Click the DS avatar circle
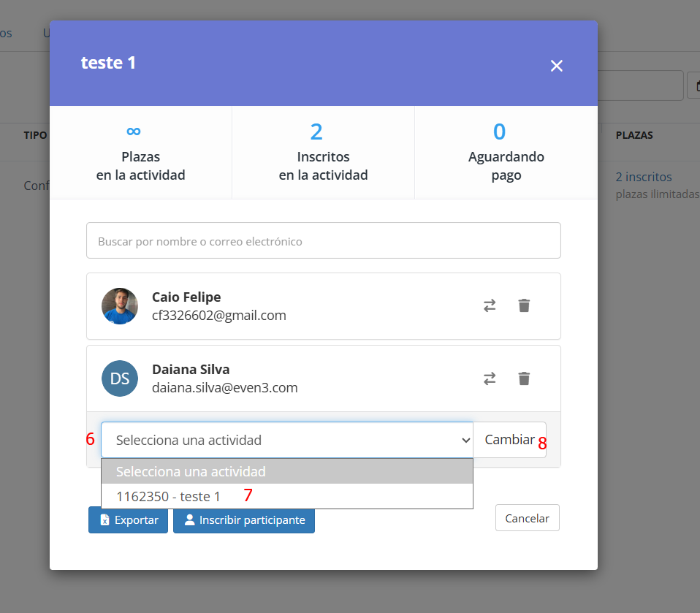 (x=120, y=378)
